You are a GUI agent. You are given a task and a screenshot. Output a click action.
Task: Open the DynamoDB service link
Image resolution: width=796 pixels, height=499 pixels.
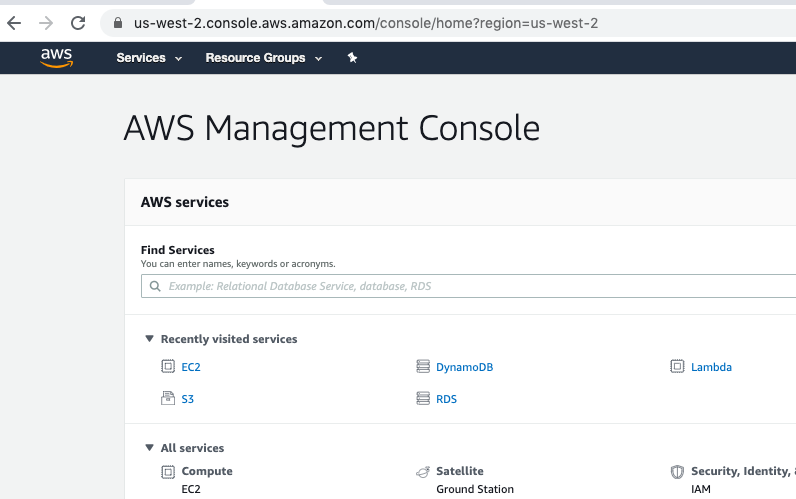pyautogui.click(x=465, y=367)
